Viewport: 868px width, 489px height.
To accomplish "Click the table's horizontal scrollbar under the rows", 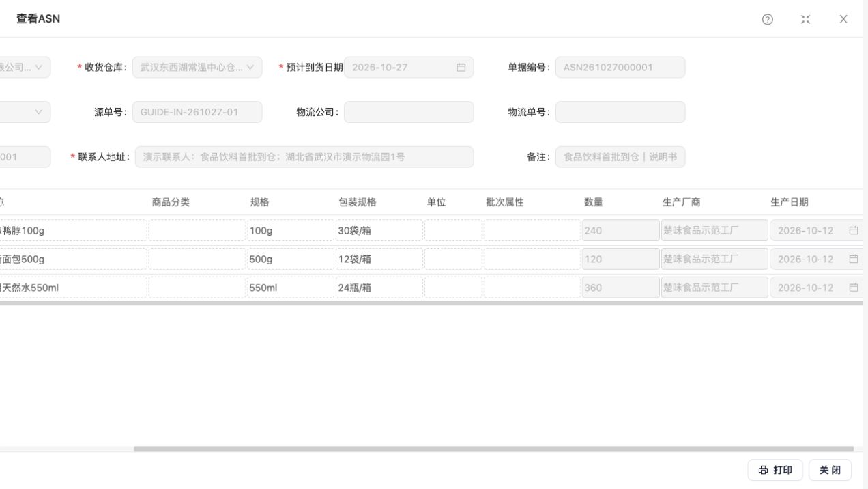I will (431, 303).
